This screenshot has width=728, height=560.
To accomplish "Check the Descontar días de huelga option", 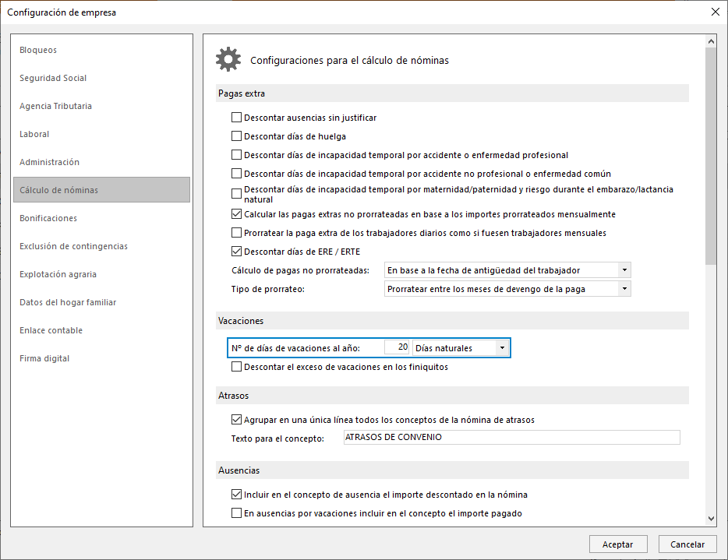I will tap(237, 136).
